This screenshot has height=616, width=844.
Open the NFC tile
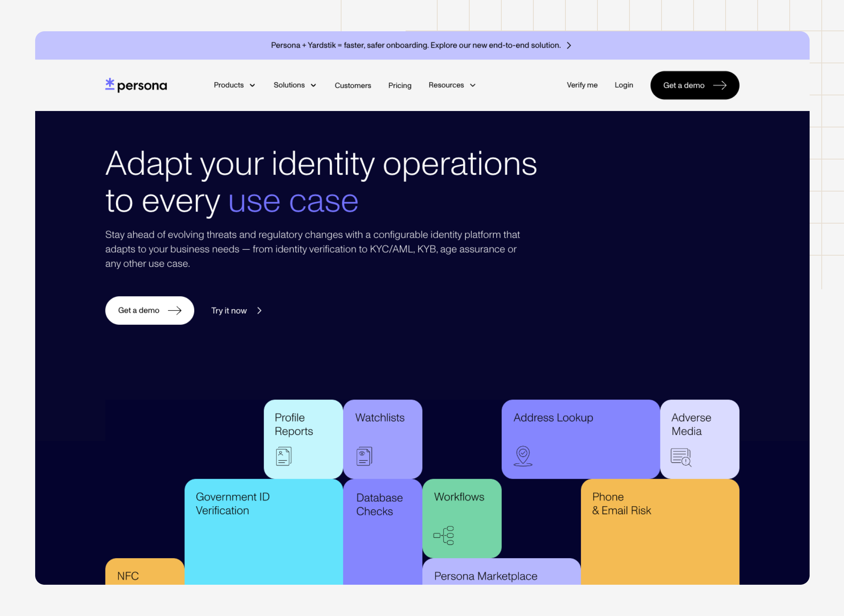click(x=145, y=571)
